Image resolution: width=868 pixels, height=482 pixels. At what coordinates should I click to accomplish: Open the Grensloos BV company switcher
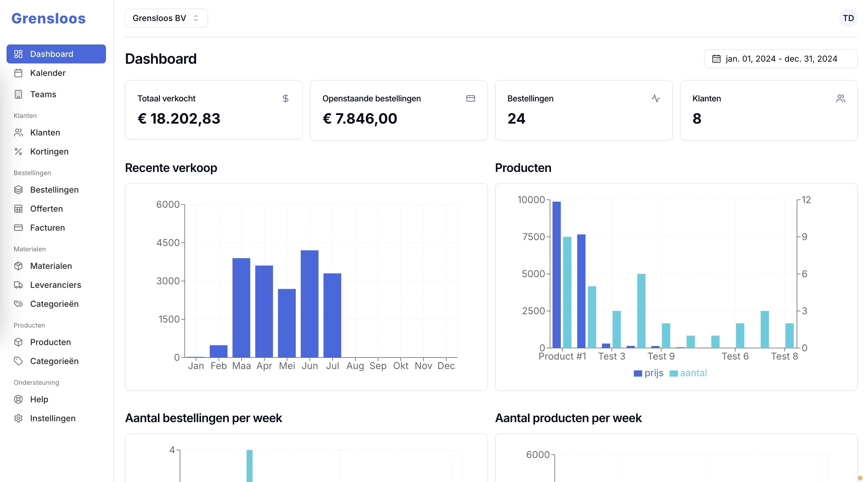[x=166, y=18]
